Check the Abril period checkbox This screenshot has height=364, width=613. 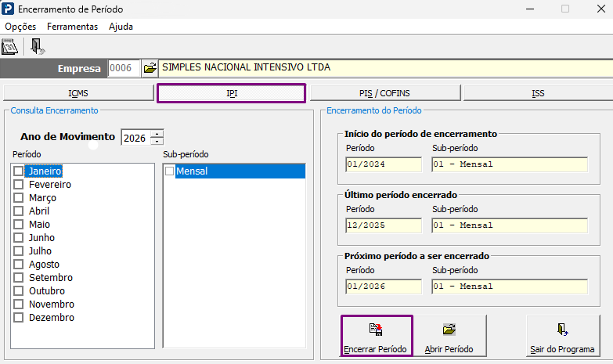click(x=18, y=211)
